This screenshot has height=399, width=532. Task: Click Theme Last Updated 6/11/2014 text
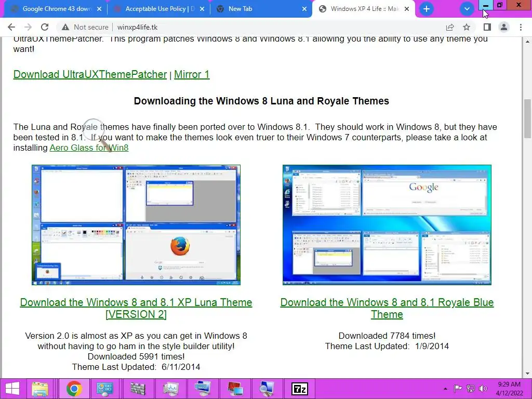[x=136, y=367]
